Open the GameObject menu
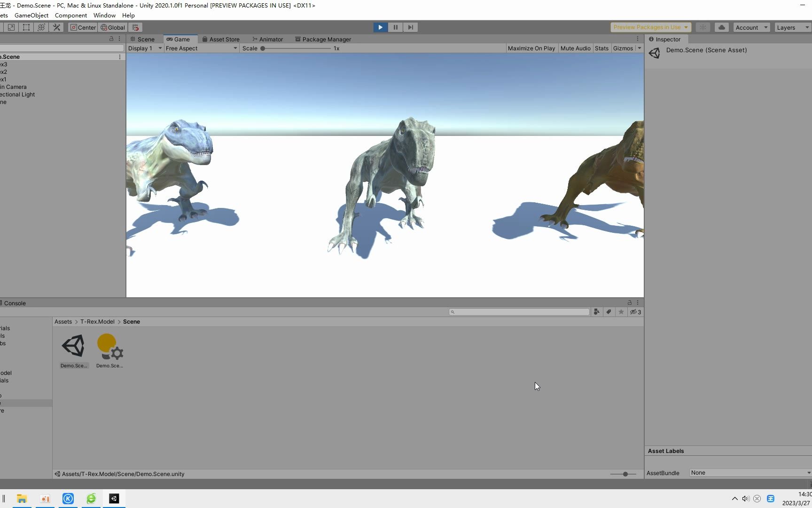The image size is (812, 508). click(x=31, y=15)
